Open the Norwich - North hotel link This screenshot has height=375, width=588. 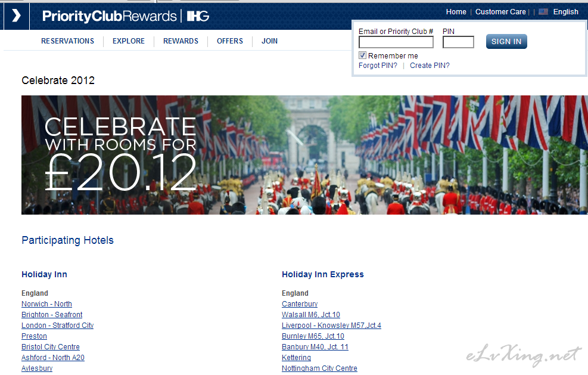click(x=46, y=303)
